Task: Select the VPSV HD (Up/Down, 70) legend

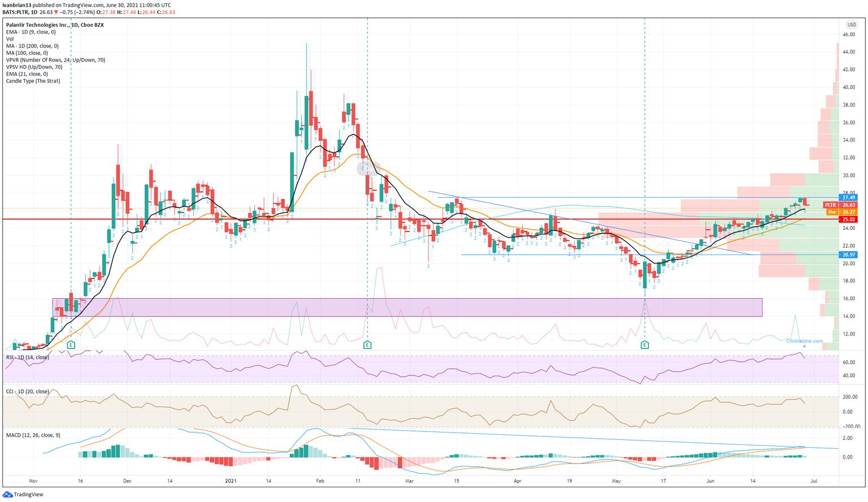Action: (x=34, y=67)
